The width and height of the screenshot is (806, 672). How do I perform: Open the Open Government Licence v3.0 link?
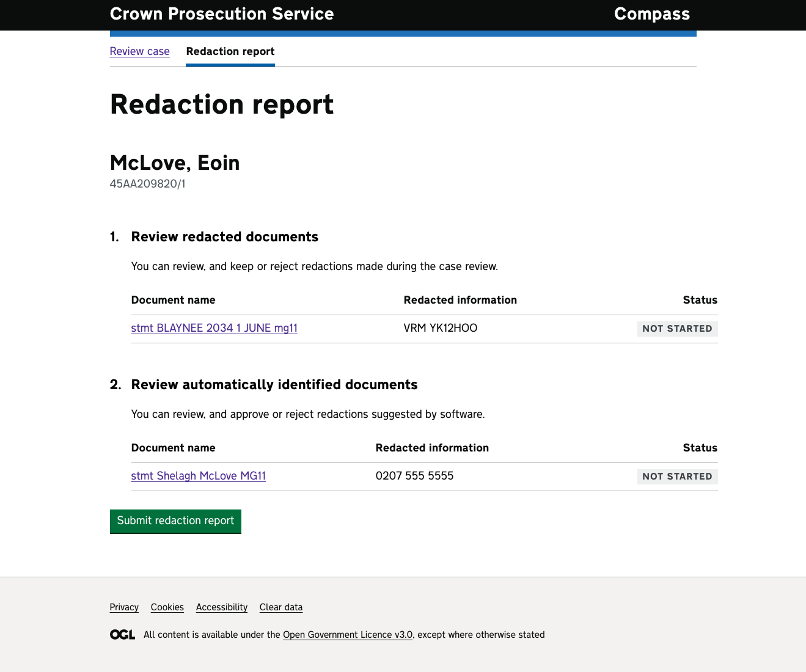pos(347,635)
